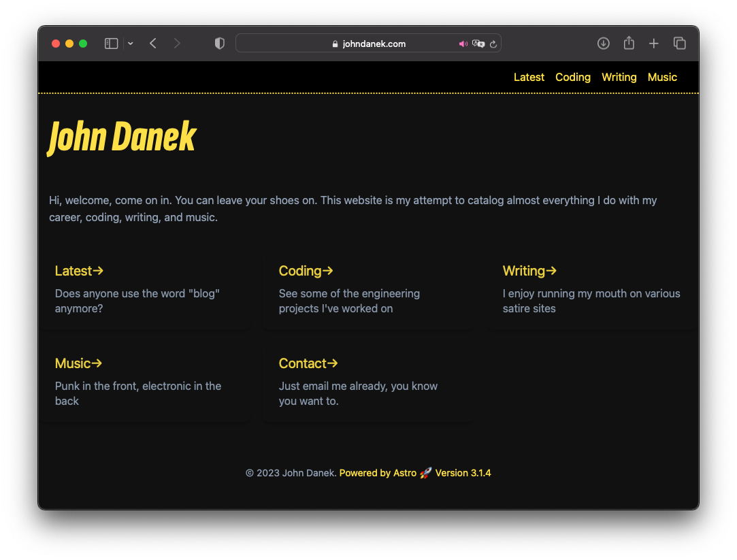Open the sidebar options chevron dropdown

[130, 43]
